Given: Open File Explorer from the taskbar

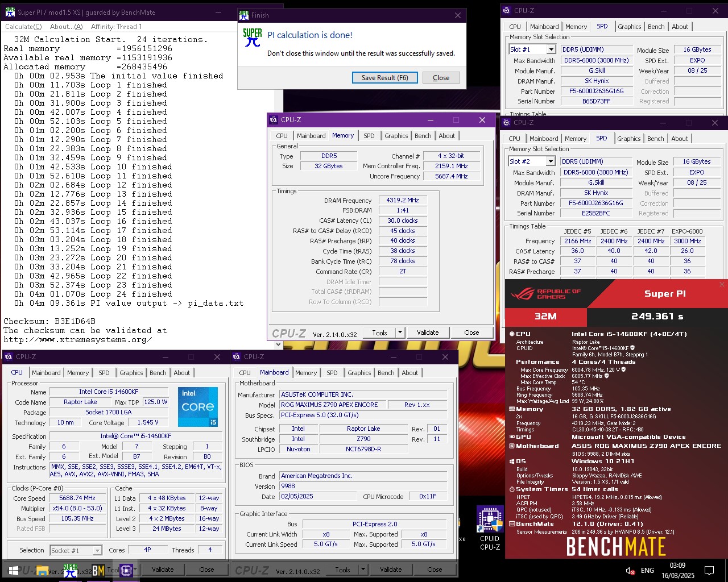Looking at the screenshot, I should [x=42, y=570].
